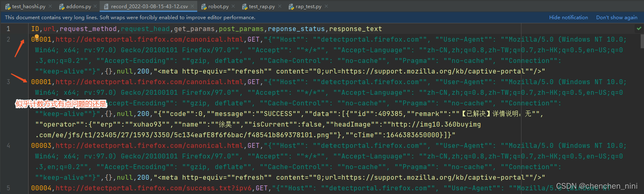Click the success.txt?ipv6 URL on line 5

154,188
